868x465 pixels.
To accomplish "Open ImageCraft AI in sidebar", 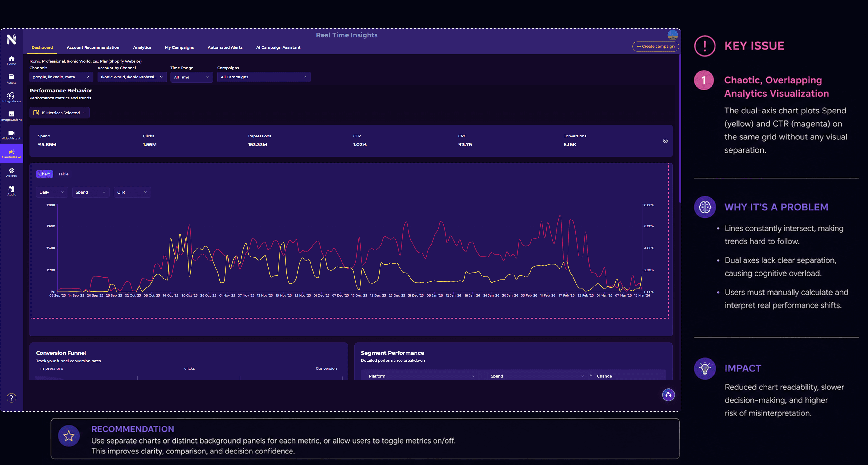I will [x=12, y=116].
